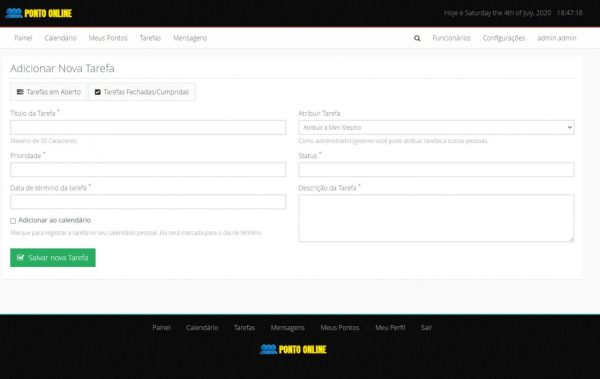Click the Sair link in footer

[x=426, y=328]
